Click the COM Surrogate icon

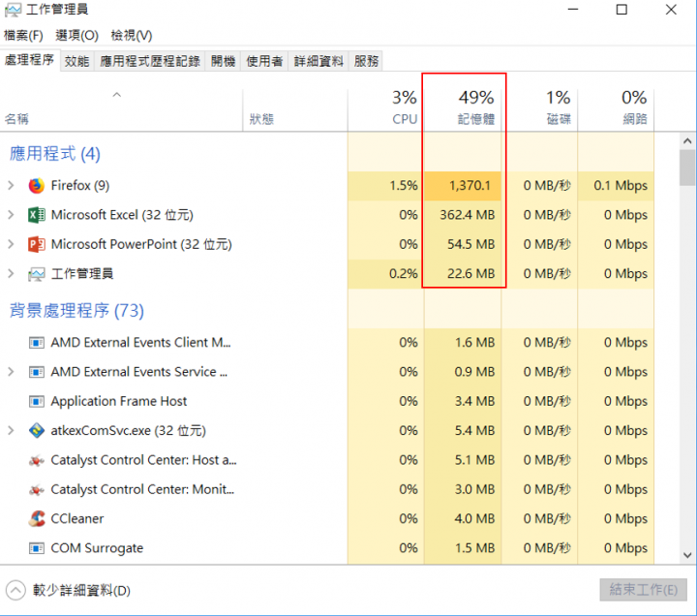pos(37,548)
